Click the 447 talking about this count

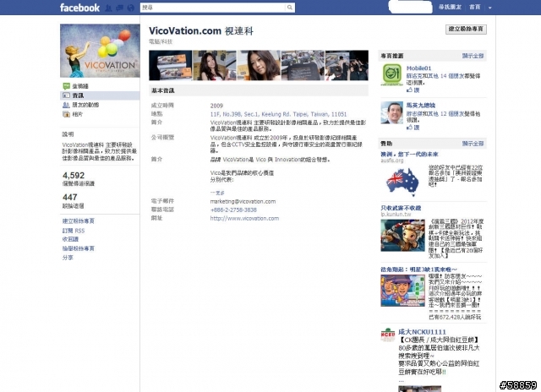70,197
